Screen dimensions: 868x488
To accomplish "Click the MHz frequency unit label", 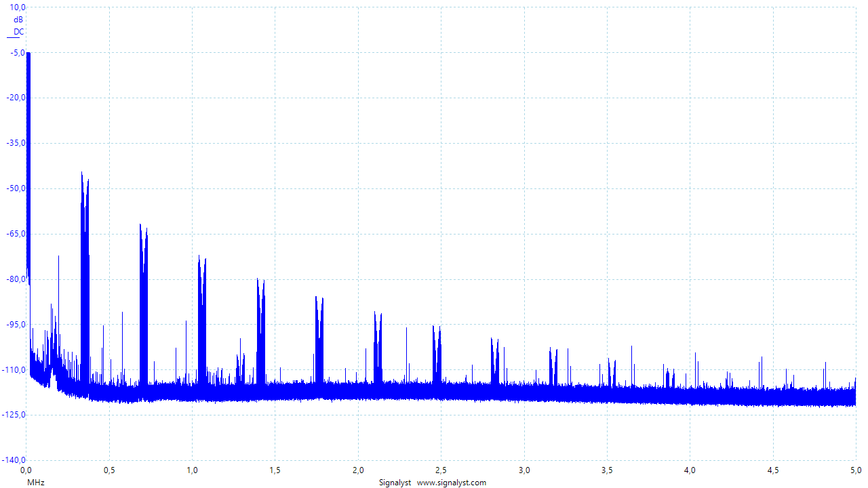I will [35, 482].
